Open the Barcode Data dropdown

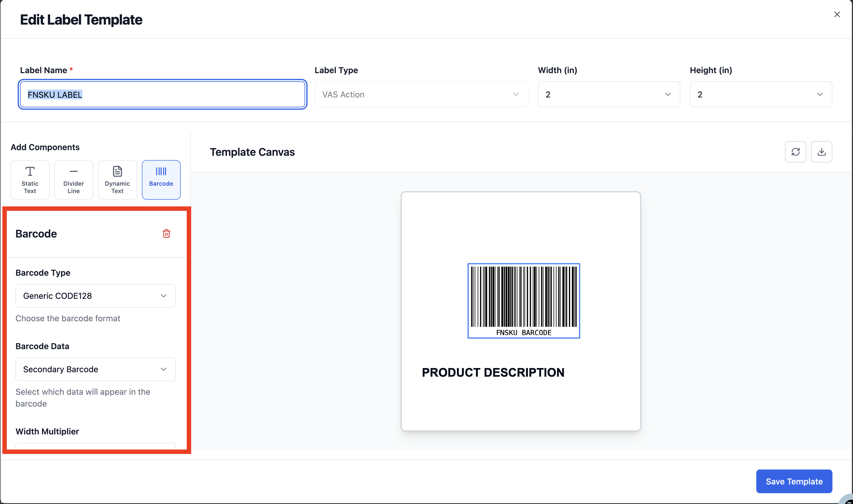tap(95, 369)
